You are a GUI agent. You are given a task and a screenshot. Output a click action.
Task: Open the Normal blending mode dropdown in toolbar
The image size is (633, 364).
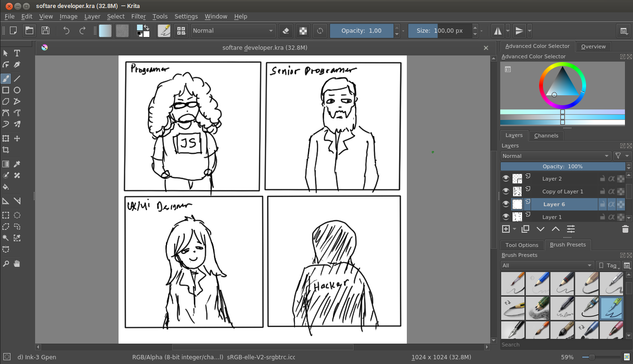click(233, 31)
